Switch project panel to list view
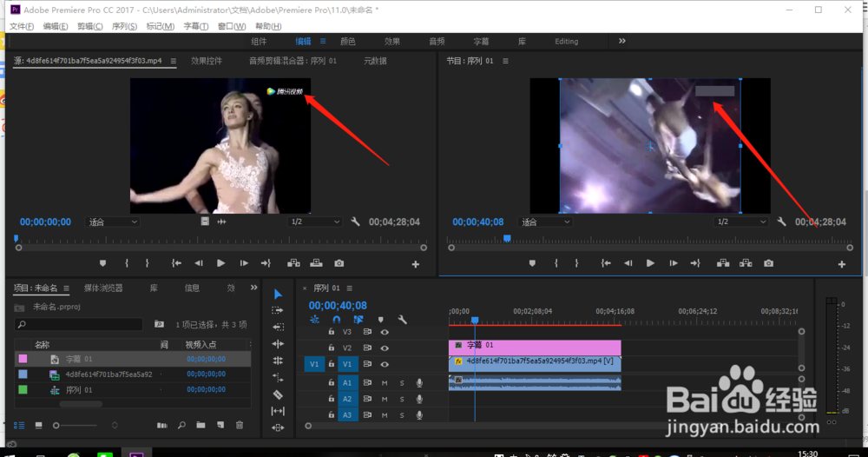This screenshot has height=457, width=868. point(19,426)
